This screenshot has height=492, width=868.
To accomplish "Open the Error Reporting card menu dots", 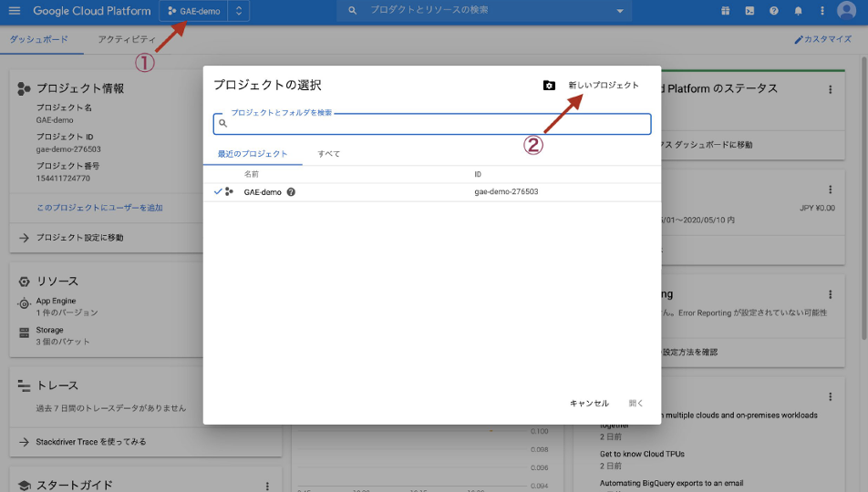I will coord(830,294).
